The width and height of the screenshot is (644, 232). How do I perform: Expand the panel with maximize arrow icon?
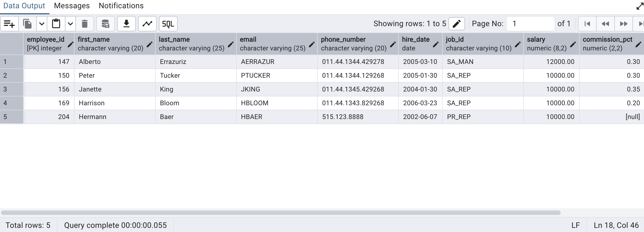tap(640, 6)
